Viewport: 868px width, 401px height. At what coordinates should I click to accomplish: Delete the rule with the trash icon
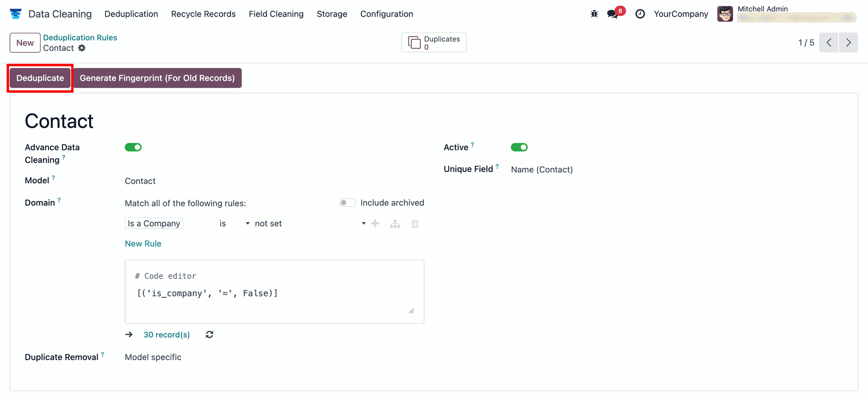415,224
